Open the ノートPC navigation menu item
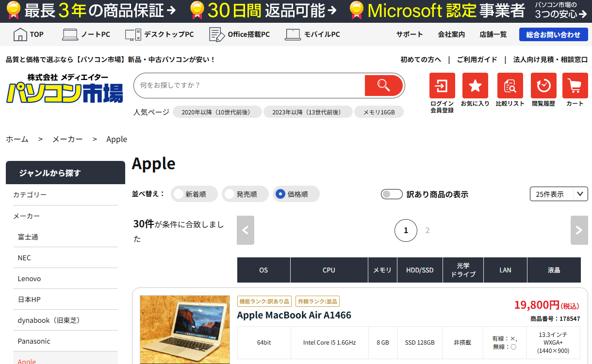The width and height of the screenshot is (592, 364). click(86, 34)
